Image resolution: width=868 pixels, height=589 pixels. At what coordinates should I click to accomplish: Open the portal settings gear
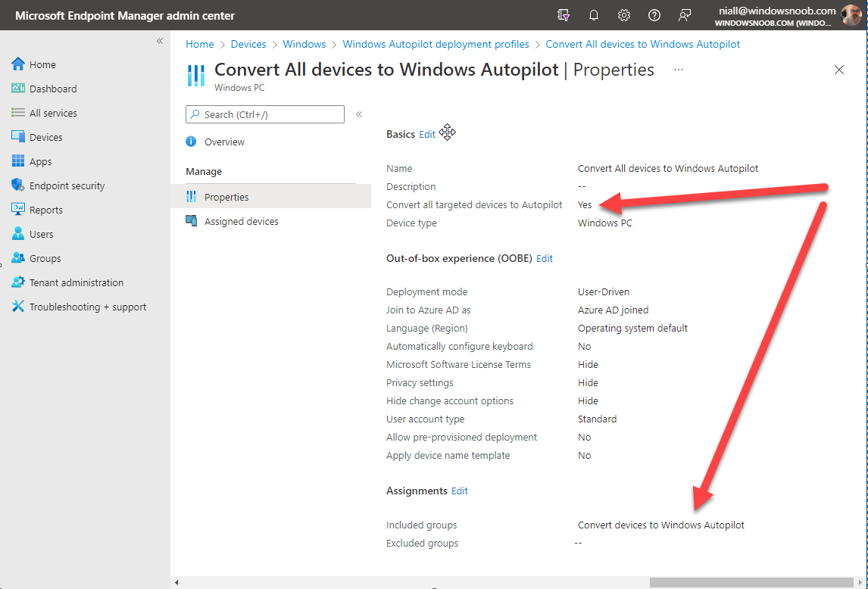[x=624, y=15]
